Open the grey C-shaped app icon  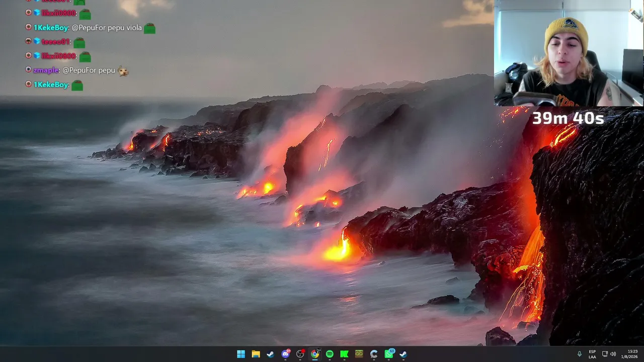(x=374, y=354)
